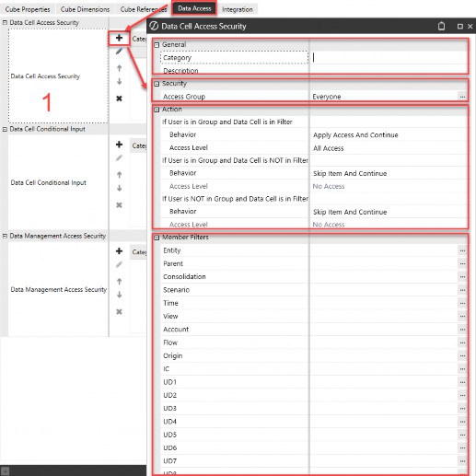
Task: Collapse Data Cell Conditional Input group
Action: [x=5, y=129]
